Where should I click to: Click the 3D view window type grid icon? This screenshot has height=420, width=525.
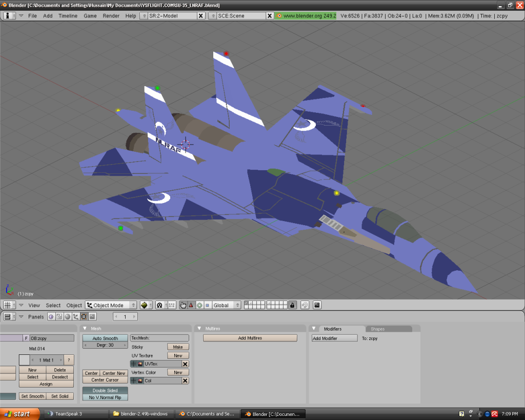(9, 305)
